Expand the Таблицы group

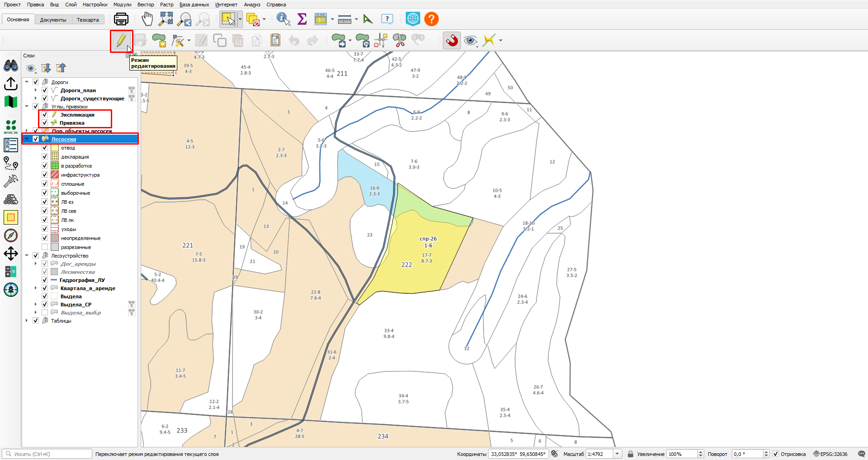click(x=27, y=320)
